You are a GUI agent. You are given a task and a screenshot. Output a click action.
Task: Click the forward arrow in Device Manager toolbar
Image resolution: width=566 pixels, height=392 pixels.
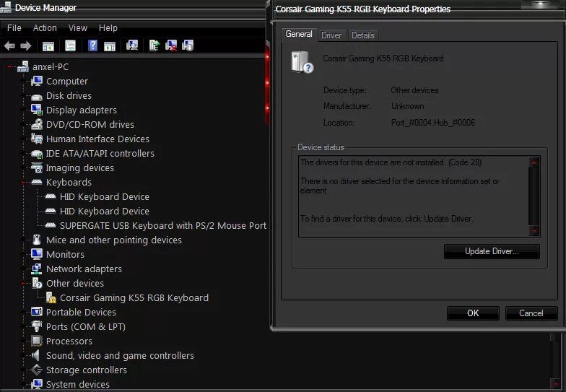click(26, 46)
